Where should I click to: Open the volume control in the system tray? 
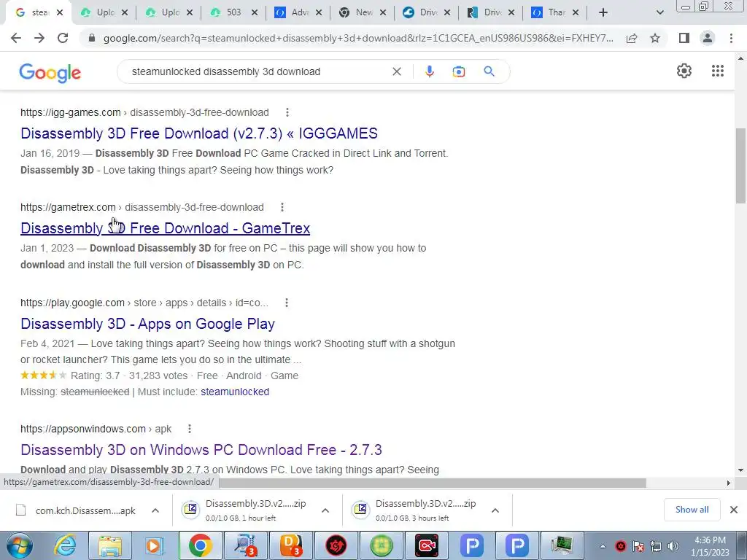tap(673, 546)
